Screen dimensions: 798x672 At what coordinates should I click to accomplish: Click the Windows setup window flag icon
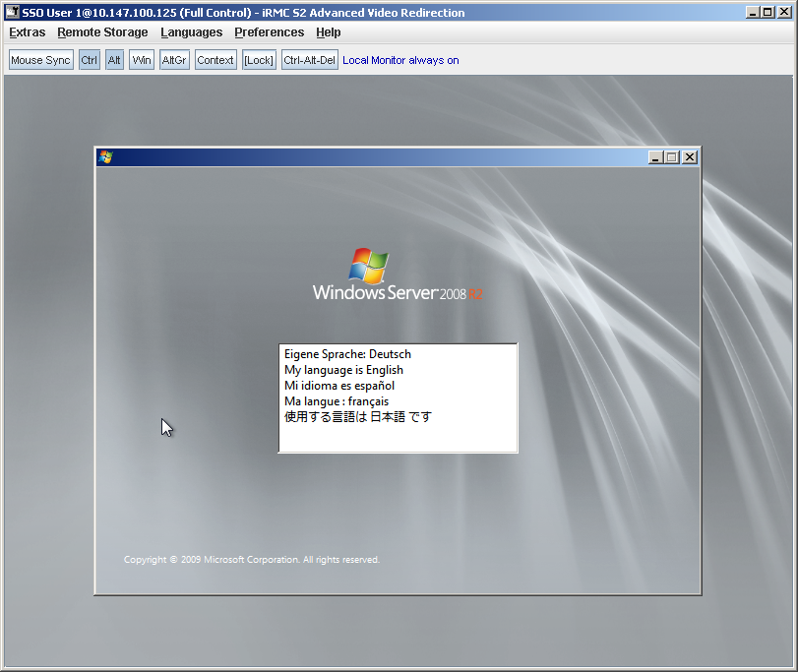point(106,157)
